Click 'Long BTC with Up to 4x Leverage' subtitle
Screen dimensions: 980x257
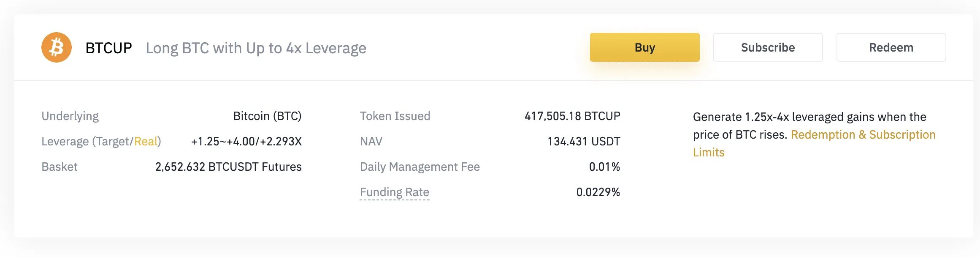coord(256,48)
